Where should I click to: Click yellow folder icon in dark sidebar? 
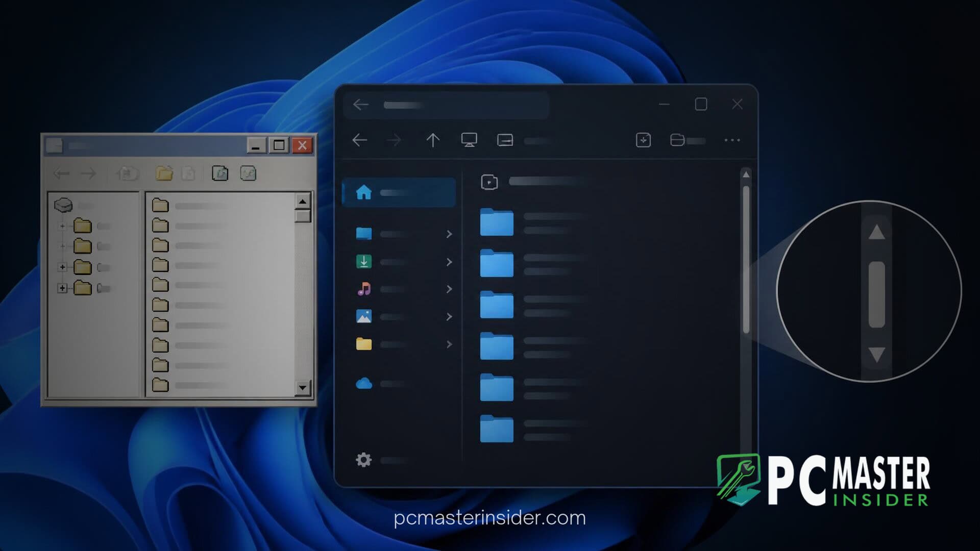coord(363,344)
